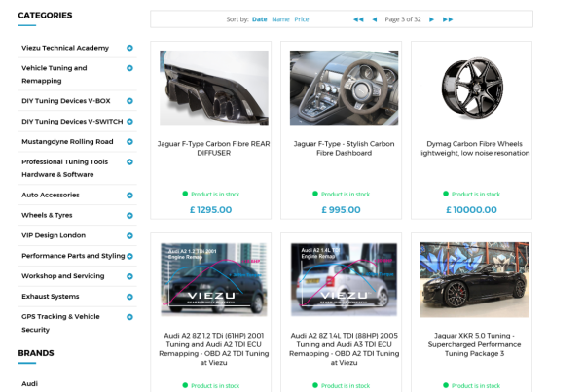Open Vehicle Tuning and Remapping link
This screenshot has width=584, height=392.
[54, 75]
